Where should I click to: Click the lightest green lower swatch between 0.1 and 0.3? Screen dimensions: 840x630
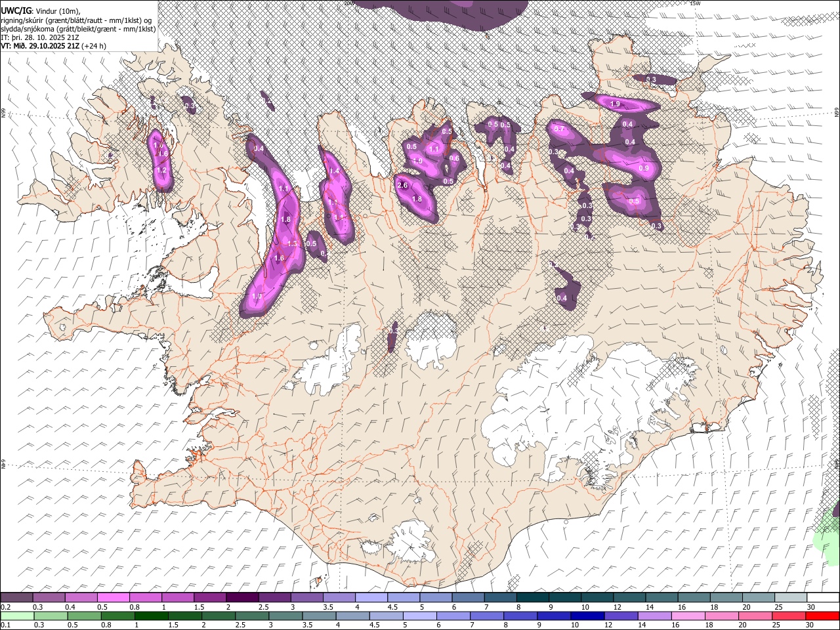pos(17,616)
